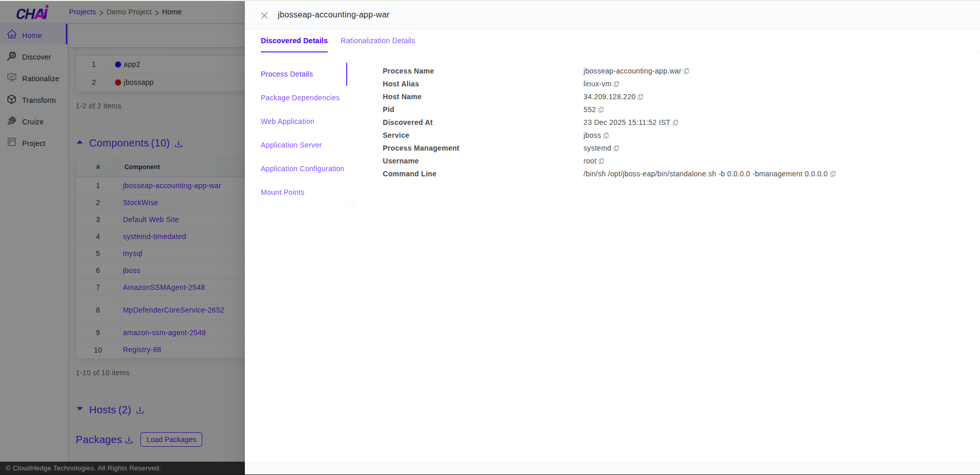980x475 pixels.
Task: Open Package Dependencies side tab
Action: tap(300, 98)
